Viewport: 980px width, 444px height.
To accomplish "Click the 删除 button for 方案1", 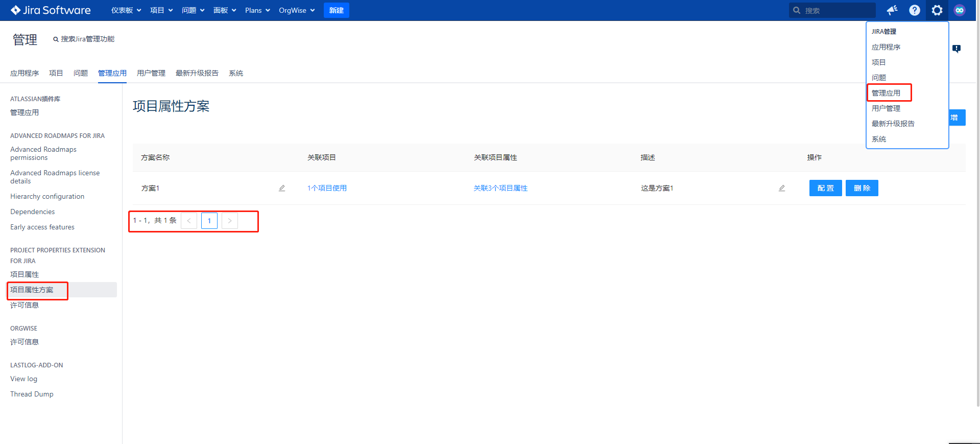I will coord(862,188).
